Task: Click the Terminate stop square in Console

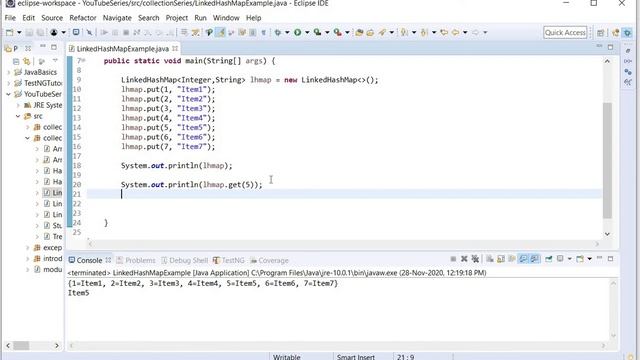Action: click(453, 259)
